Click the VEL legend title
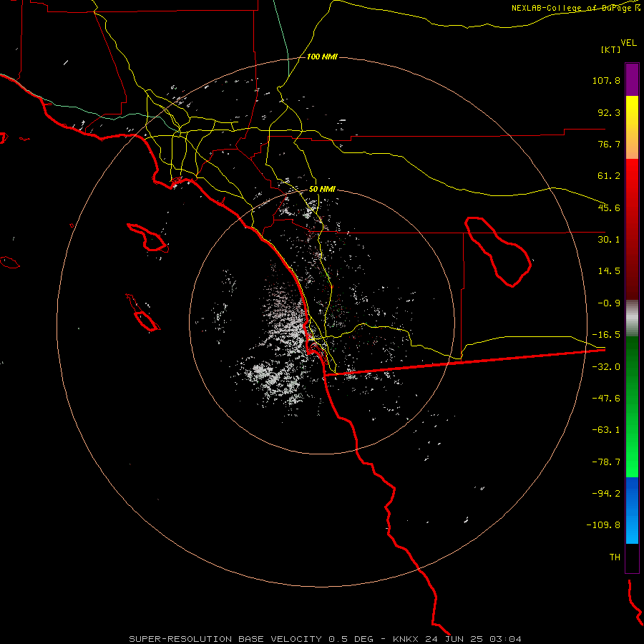Screen dimensions: 644x644 [629, 43]
